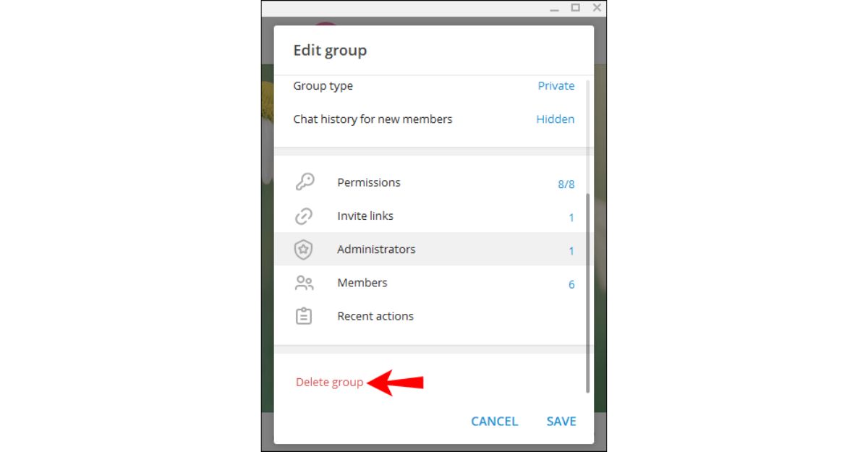Save the group changes
Viewport: 868px width, 452px height.
[x=561, y=421]
